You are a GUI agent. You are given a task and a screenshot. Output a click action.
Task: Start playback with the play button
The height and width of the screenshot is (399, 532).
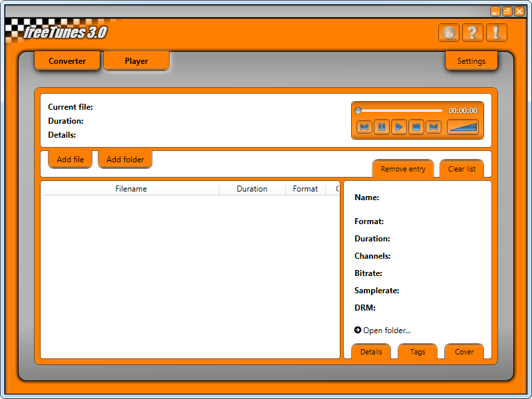point(399,127)
